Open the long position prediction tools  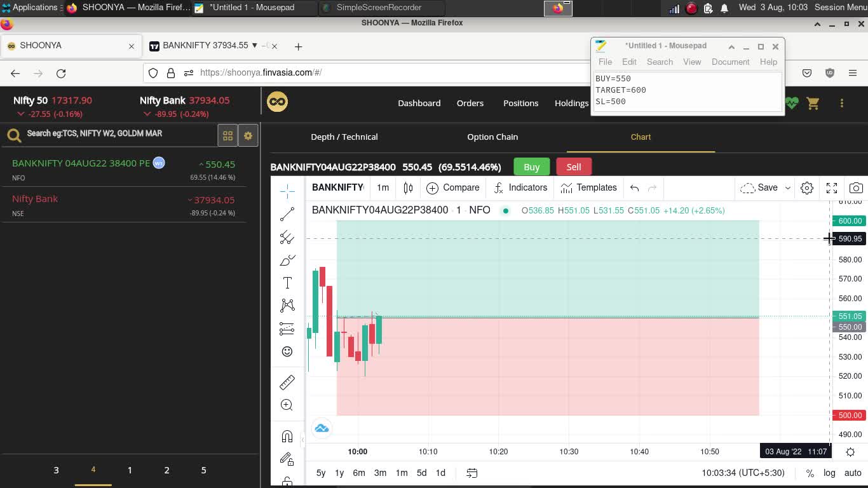(x=287, y=329)
